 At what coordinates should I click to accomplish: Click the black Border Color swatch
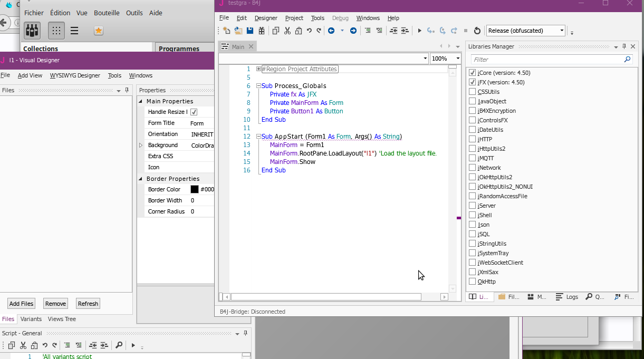[x=195, y=189]
